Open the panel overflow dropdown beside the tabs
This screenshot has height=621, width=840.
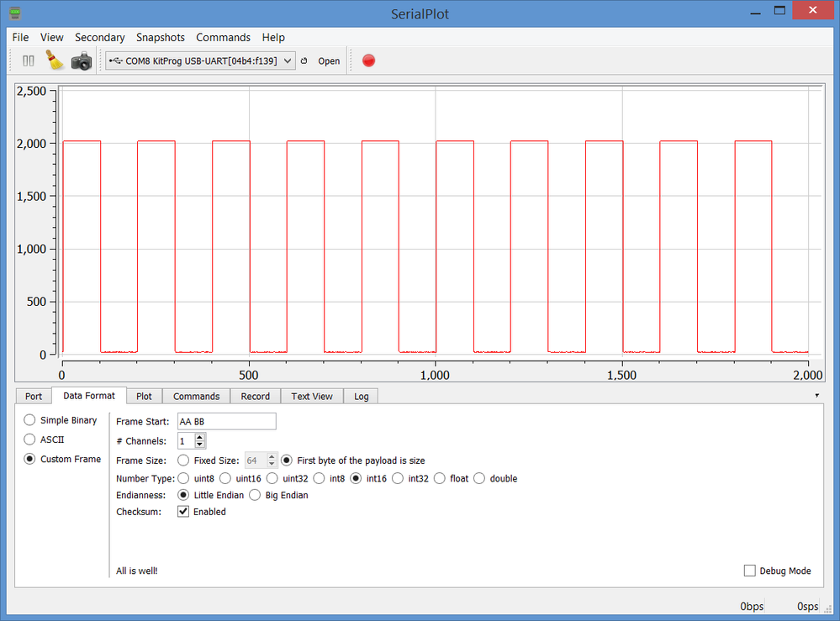point(816,395)
